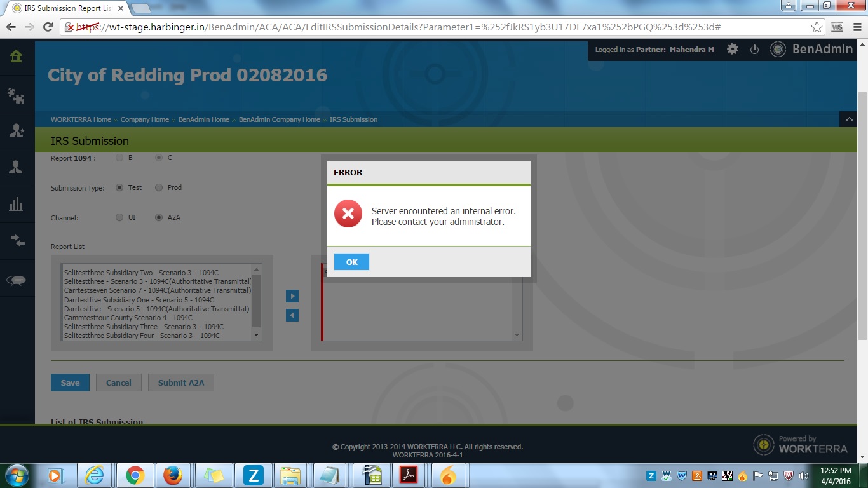Click the move-right arrow between lists
Image resolution: width=868 pixels, height=488 pixels.
point(292,296)
